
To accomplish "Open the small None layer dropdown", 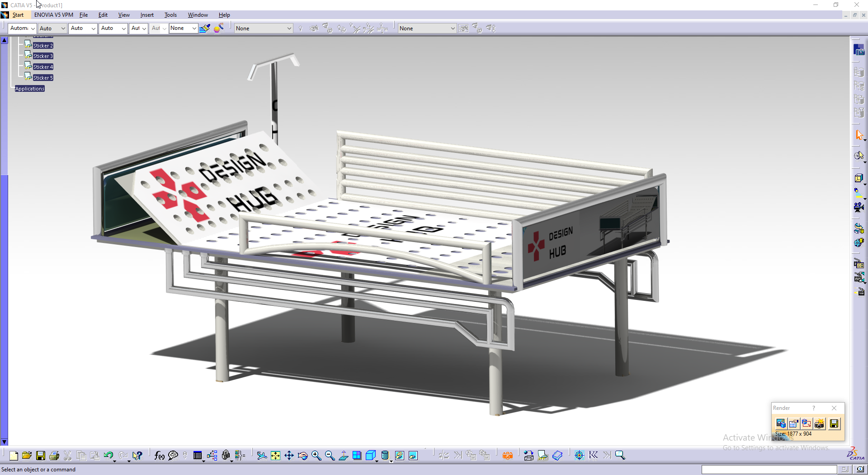I will (183, 28).
